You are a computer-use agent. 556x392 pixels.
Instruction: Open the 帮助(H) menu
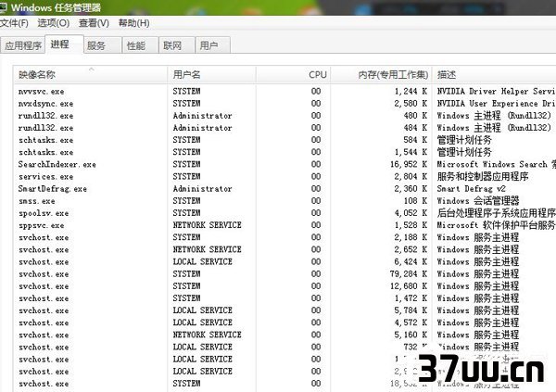click(133, 23)
